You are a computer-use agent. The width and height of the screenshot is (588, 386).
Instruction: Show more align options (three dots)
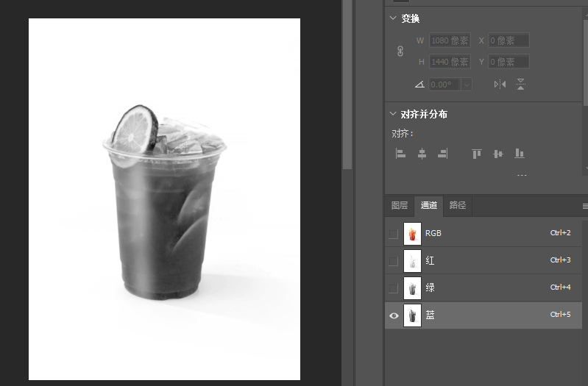tap(522, 175)
